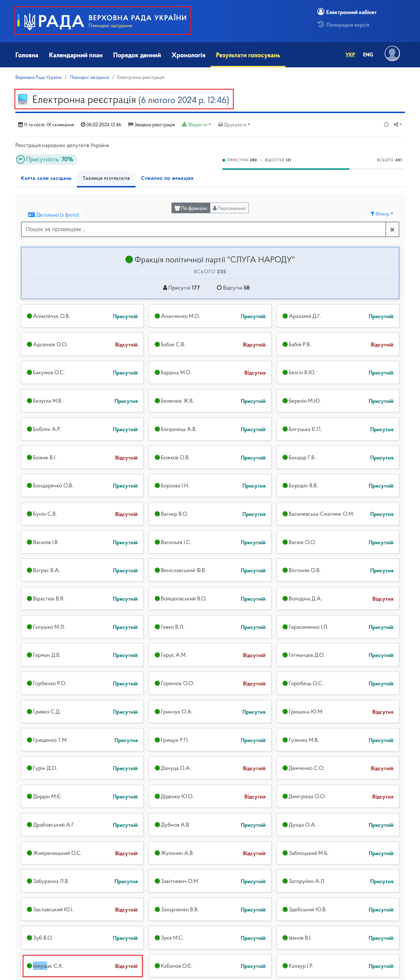Open the Фільтр dropdown
This screenshot has height=980, width=420.
point(382,214)
